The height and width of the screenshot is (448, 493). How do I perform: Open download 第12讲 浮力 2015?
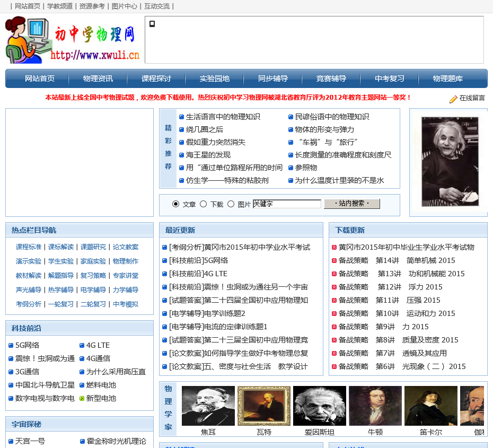(391, 287)
